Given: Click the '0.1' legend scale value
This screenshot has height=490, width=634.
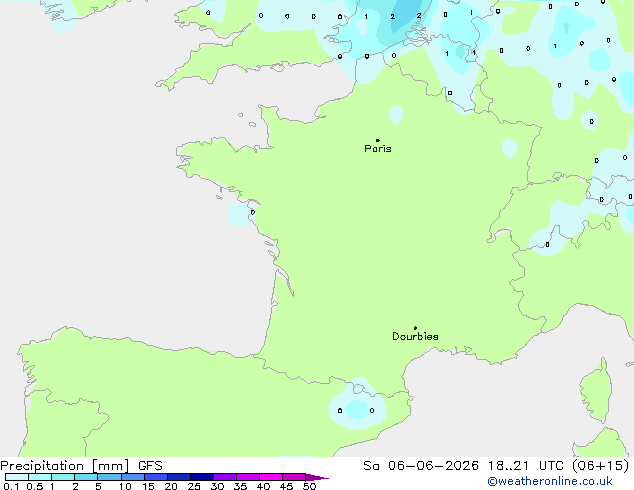Looking at the screenshot, I should click(x=11, y=486).
